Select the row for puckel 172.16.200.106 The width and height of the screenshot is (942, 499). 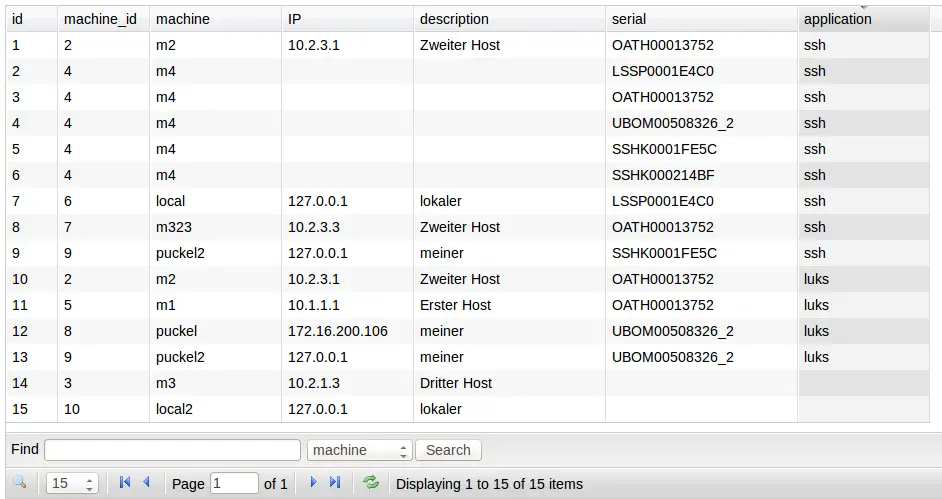[x=467, y=331]
